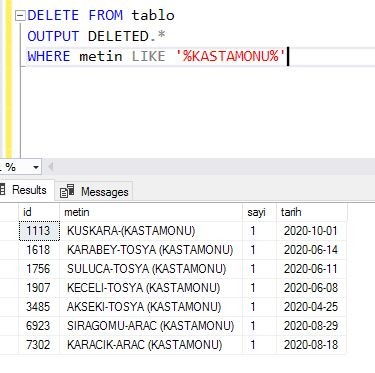Screen dimensions: 375x373
Task: Click the KUSKARA-(KASTAMONU) cell
Action: point(151,231)
